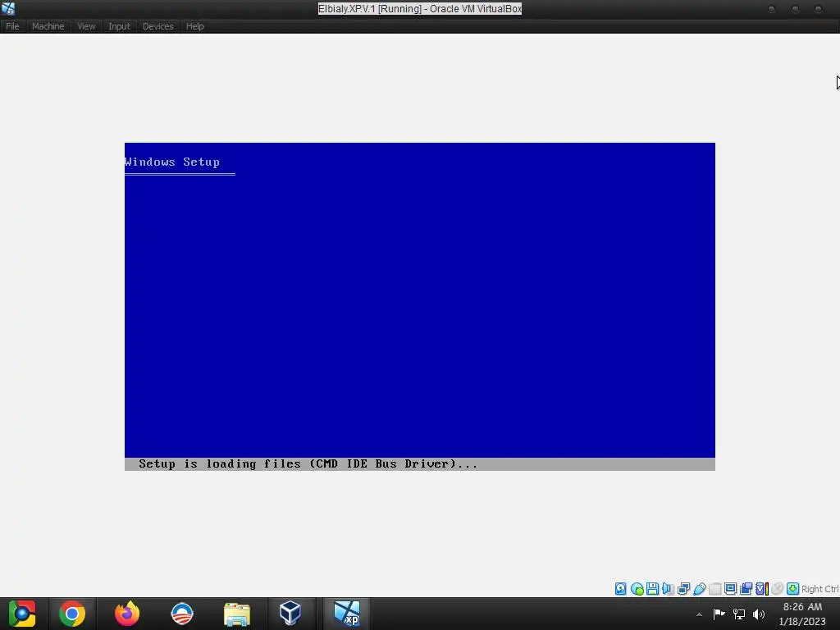
Task: Open the File menu
Action: click(x=12, y=26)
